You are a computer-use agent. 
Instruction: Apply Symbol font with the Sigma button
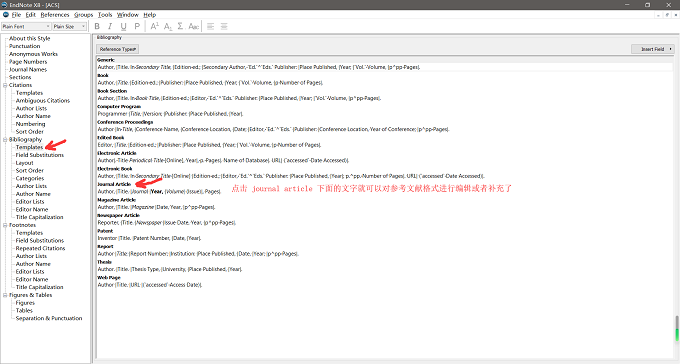click(181, 26)
